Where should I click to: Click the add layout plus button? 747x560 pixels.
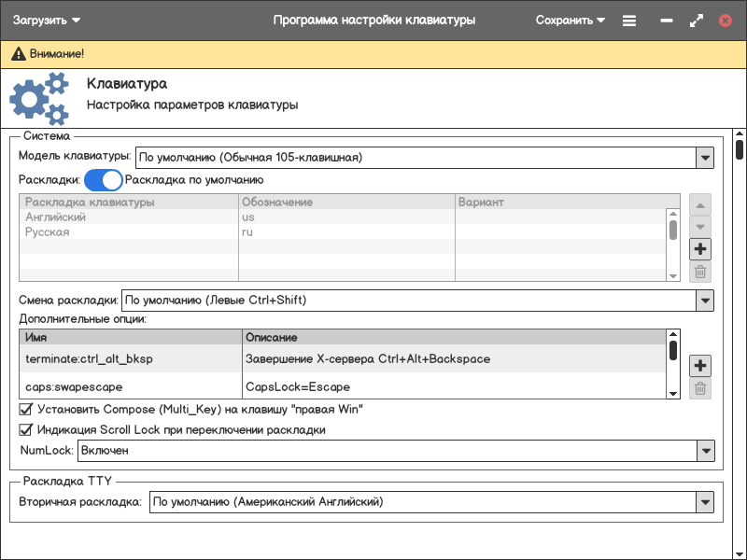coord(700,249)
